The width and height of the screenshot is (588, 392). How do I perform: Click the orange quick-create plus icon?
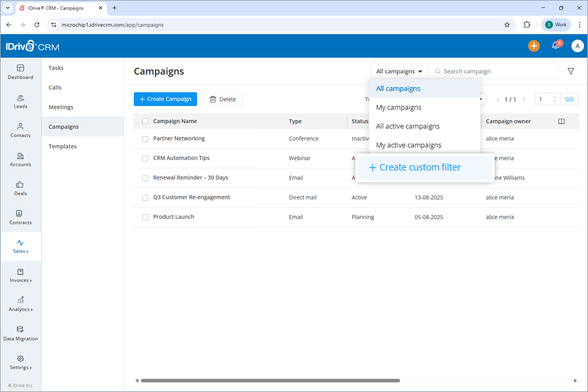click(x=534, y=46)
